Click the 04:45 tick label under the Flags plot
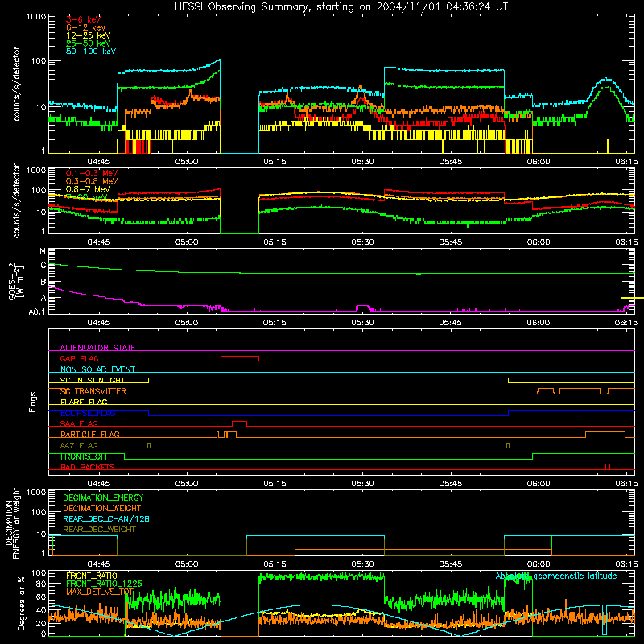The image size is (644, 644). click(99, 484)
